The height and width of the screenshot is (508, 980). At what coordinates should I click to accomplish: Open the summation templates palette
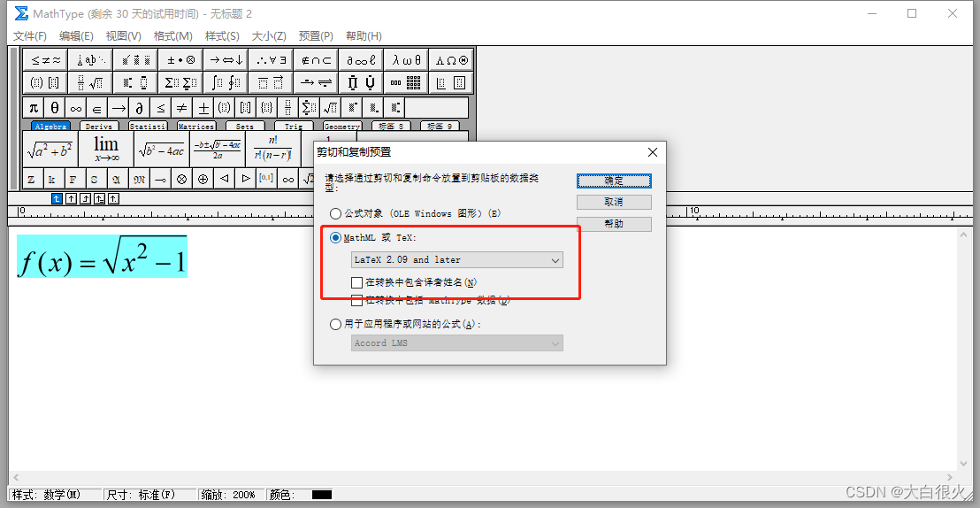[180, 82]
